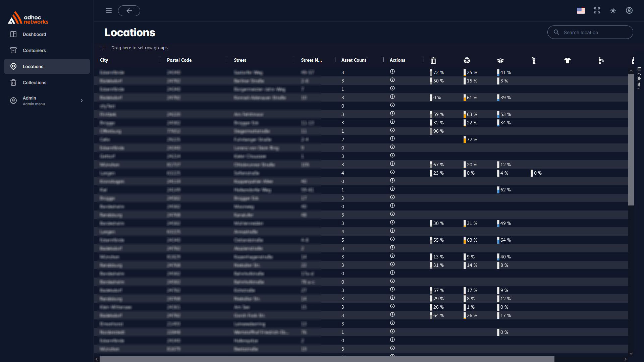The width and height of the screenshot is (644, 362).
Task: Select the '67 %' fill level cell
Action: [437, 165]
